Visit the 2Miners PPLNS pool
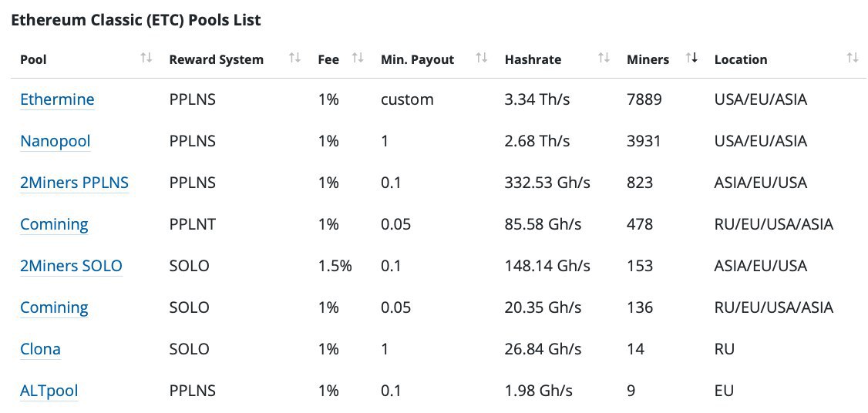This screenshot has height=413, width=868. [74, 183]
